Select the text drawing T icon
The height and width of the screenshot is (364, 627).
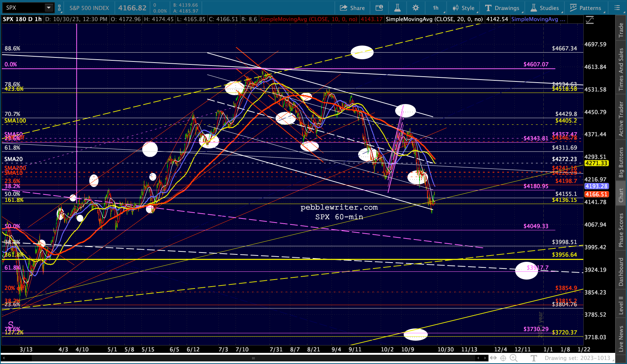coord(534,358)
